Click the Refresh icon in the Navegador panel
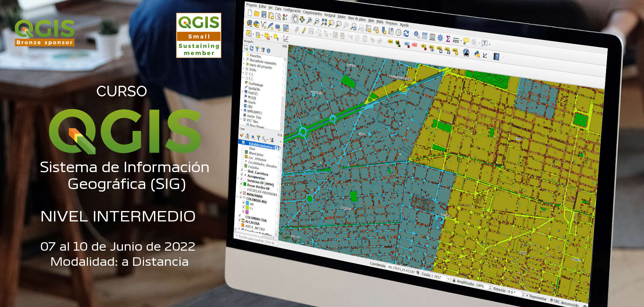Screen dimensions: 644x307 (x=252, y=48)
